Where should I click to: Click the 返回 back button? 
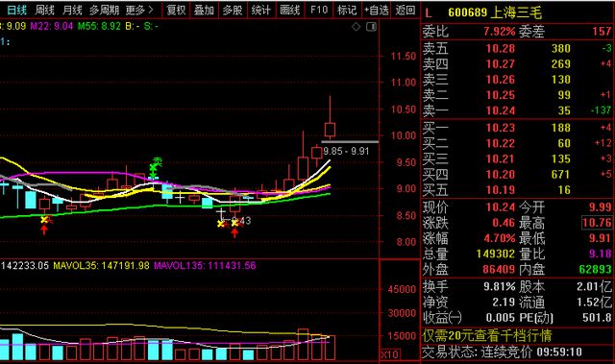pos(406,10)
